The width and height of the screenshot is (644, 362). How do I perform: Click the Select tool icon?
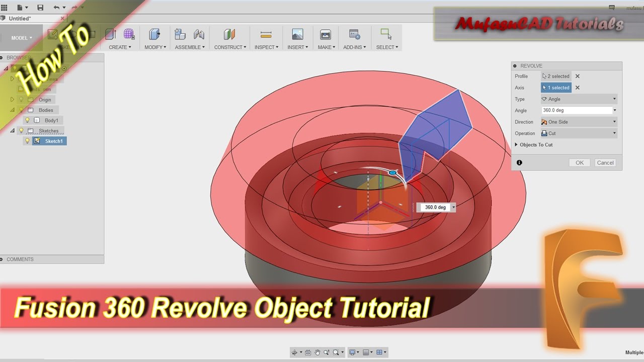click(386, 34)
